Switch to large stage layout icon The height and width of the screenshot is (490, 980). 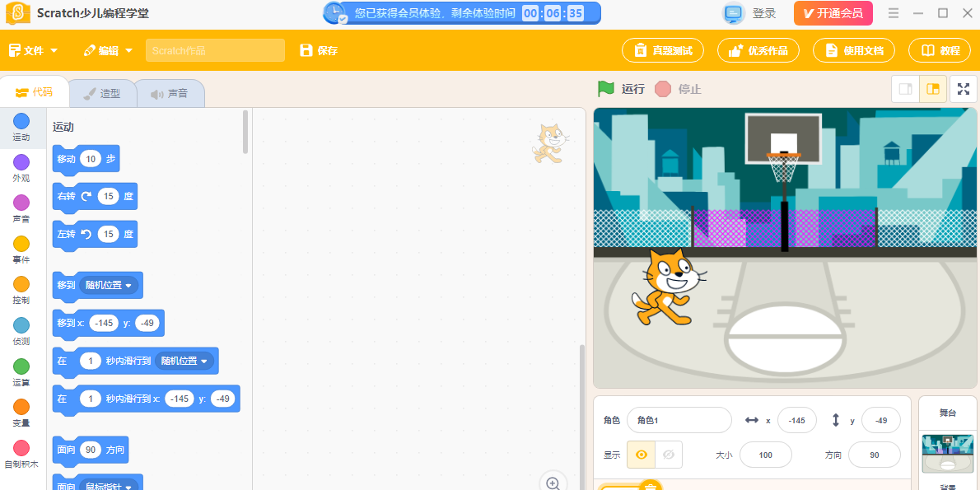coord(933,89)
